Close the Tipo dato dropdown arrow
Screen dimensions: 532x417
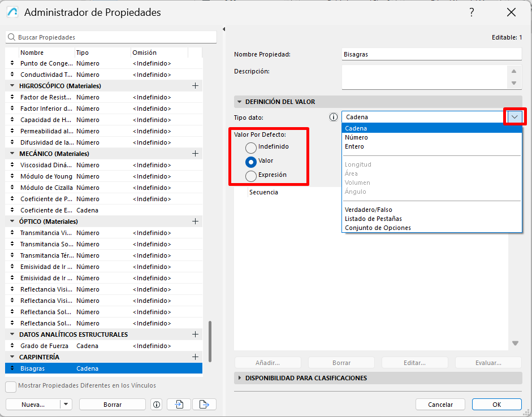pyautogui.click(x=514, y=117)
